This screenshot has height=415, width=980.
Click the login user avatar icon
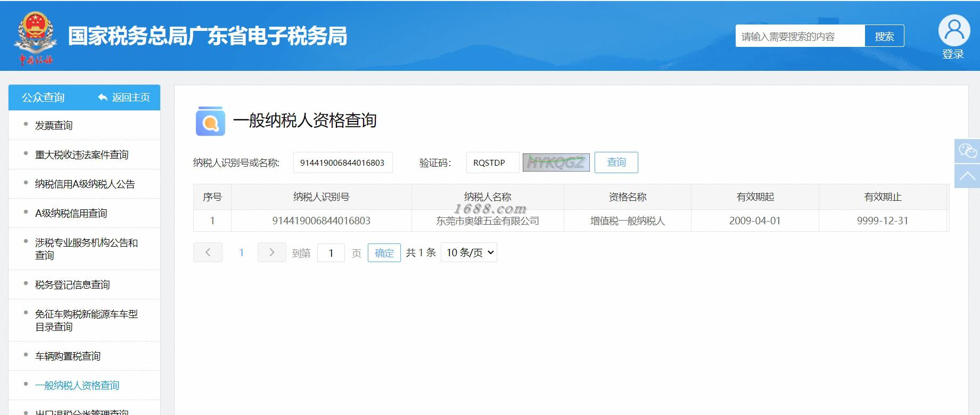coord(954,30)
